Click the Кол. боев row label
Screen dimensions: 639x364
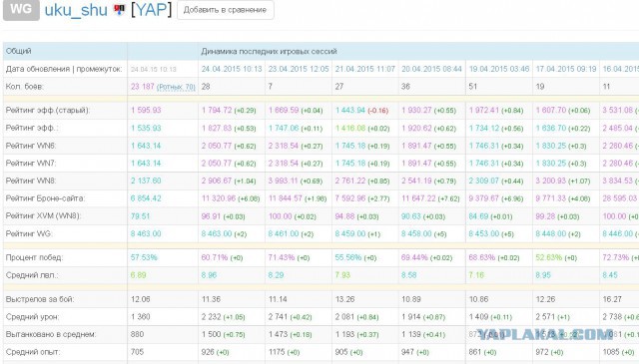pos(24,87)
